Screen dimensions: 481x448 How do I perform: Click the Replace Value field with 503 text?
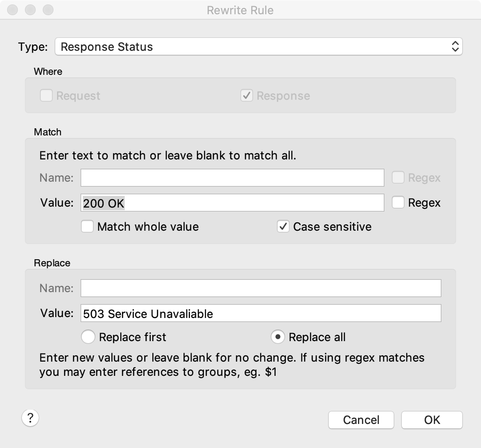(x=261, y=313)
